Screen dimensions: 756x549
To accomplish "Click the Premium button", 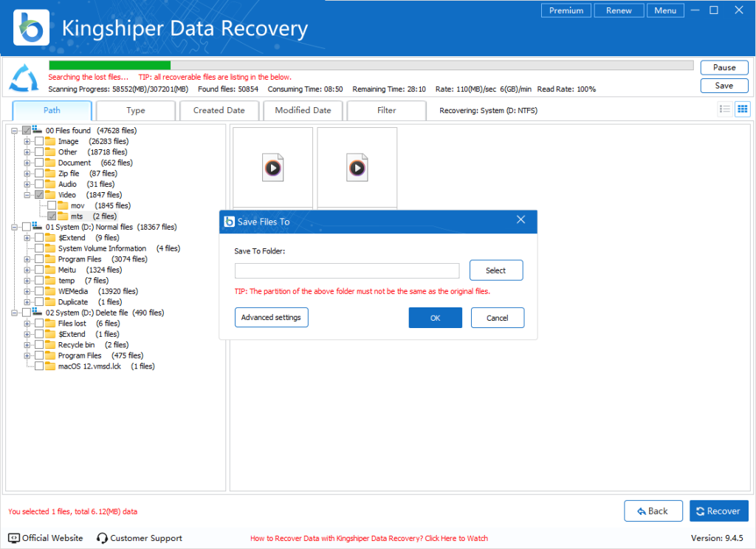I will (566, 10).
